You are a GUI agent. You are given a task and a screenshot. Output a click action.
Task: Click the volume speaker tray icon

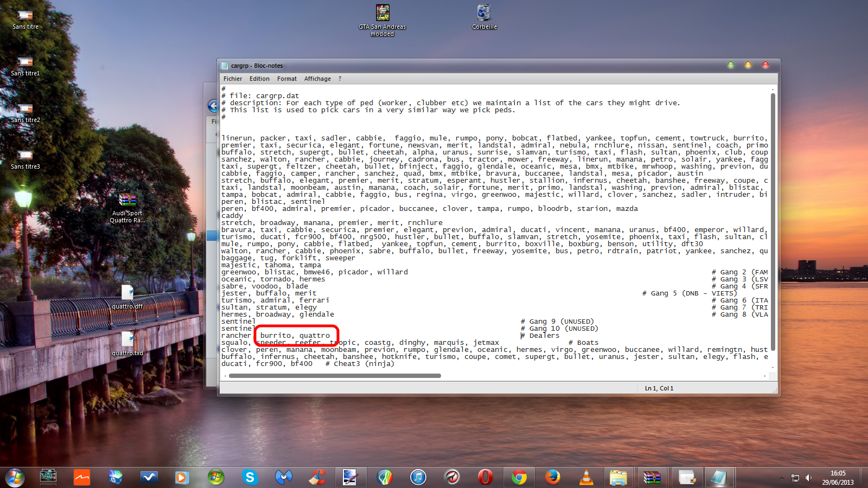[808, 478]
